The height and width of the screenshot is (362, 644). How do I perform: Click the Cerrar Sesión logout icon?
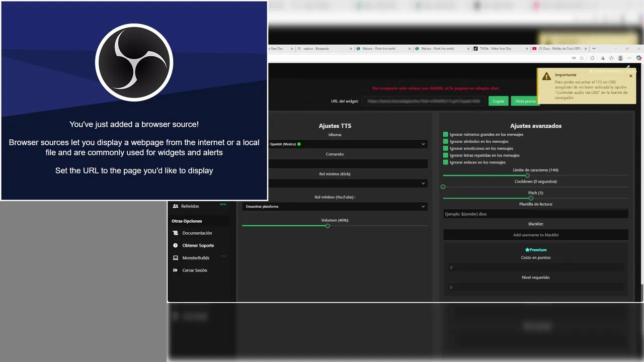point(176,270)
